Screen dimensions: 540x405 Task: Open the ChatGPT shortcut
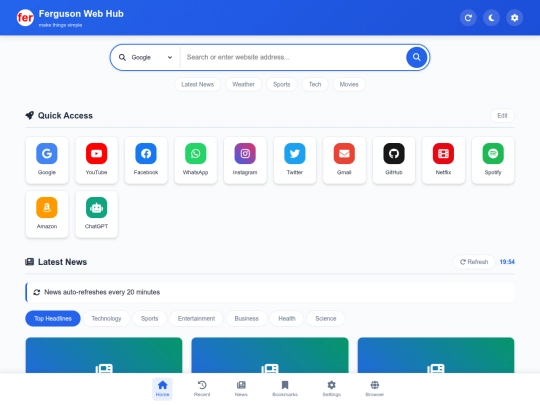click(96, 214)
